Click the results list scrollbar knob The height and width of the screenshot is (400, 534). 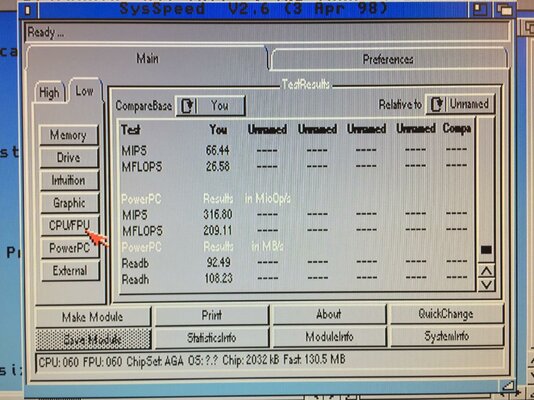click(x=486, y=250)
